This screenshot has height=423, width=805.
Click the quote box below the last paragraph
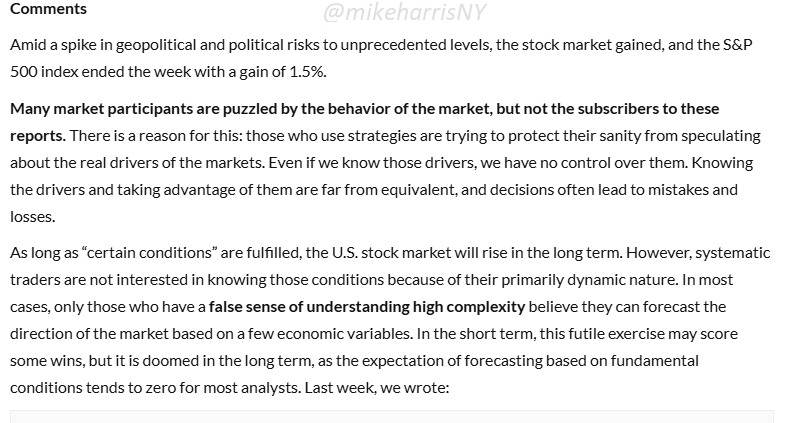(x=392, y=415)
